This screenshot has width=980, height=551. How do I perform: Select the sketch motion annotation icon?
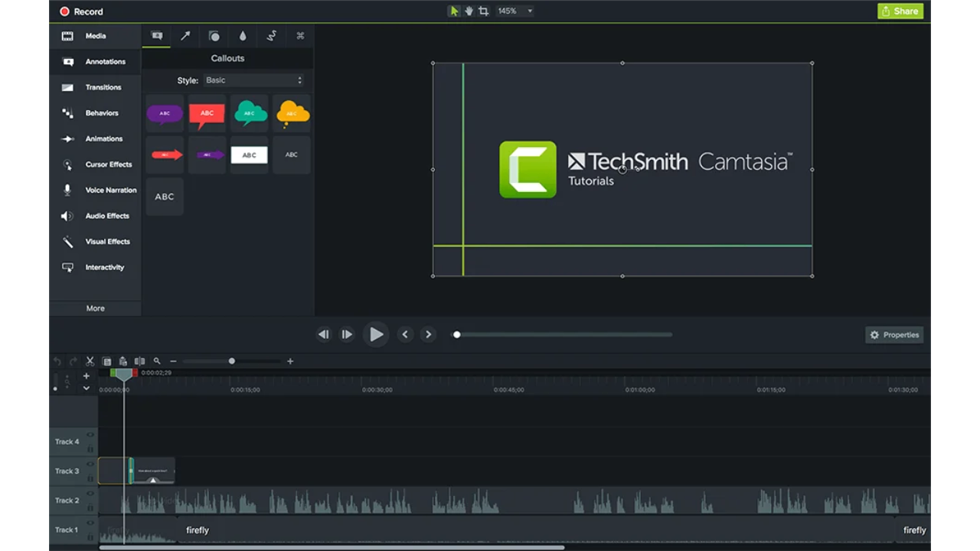(271, 36)
